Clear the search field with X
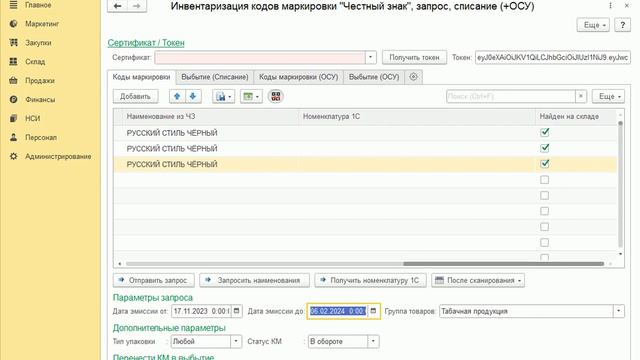This screenshot has width=640, height=360. tap(581, 96)
